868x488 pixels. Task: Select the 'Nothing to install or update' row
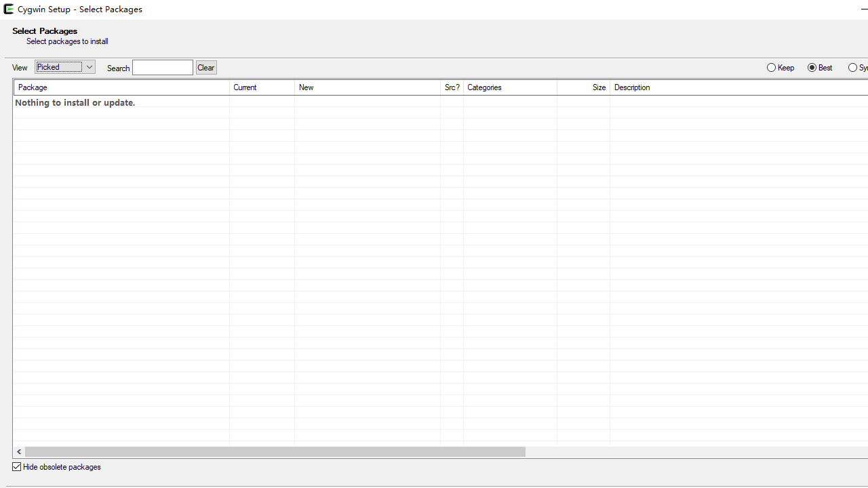tap(75, 103)
